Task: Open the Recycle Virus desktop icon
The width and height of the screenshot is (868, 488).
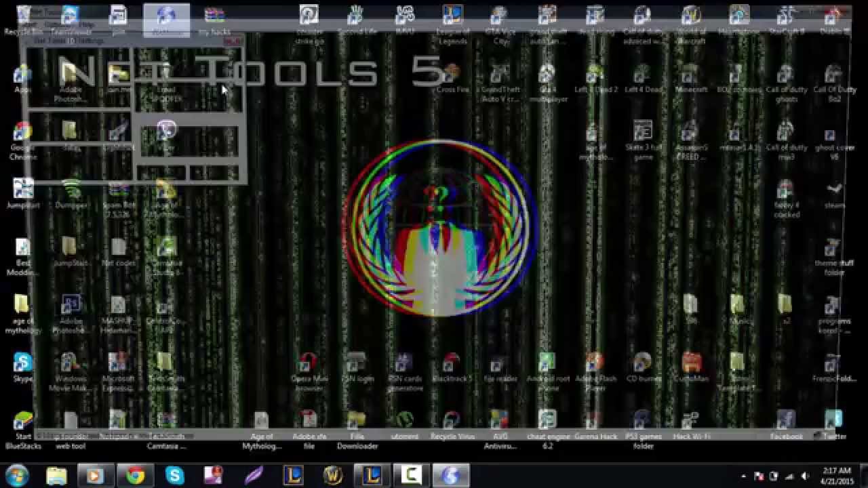Action: click(452, 426)
